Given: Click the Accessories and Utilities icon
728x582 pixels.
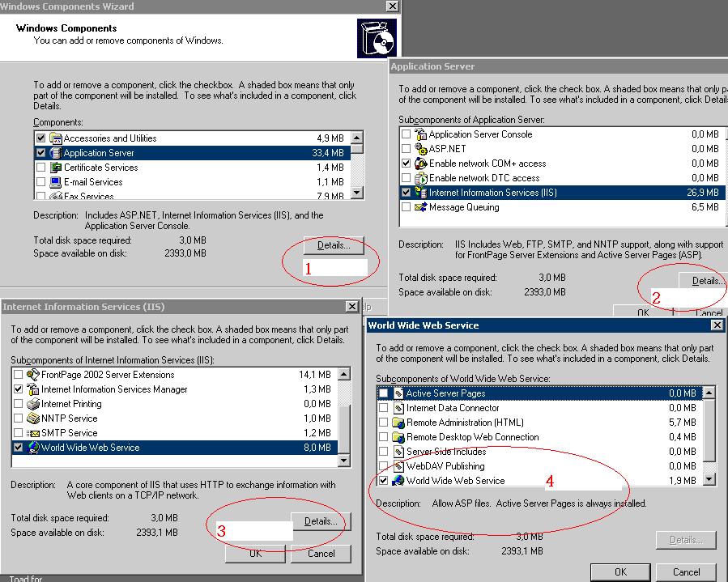Looking at the screenshot, I should 56,138.
